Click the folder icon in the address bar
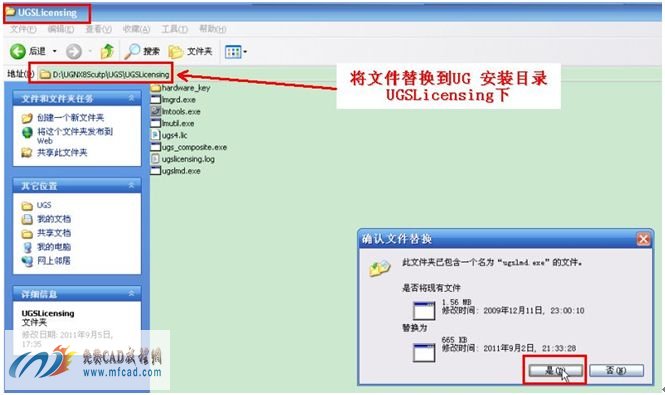 coord(45,75)
